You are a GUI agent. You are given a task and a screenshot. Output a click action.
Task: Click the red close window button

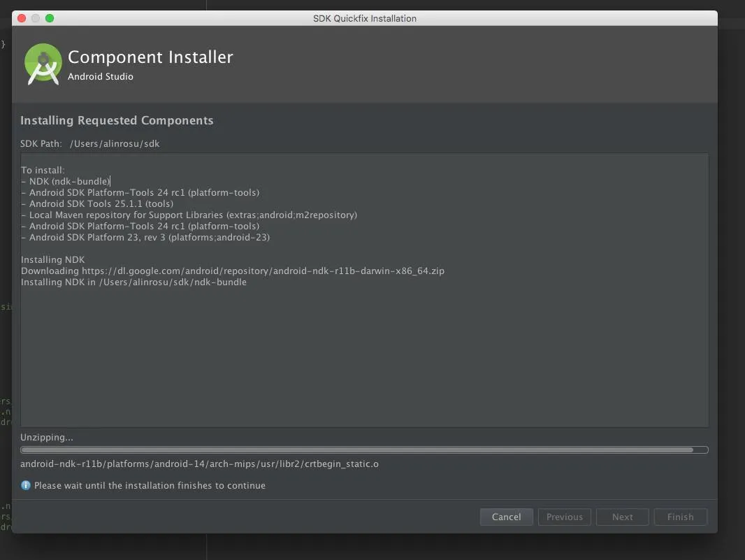(x=22, y=18)
